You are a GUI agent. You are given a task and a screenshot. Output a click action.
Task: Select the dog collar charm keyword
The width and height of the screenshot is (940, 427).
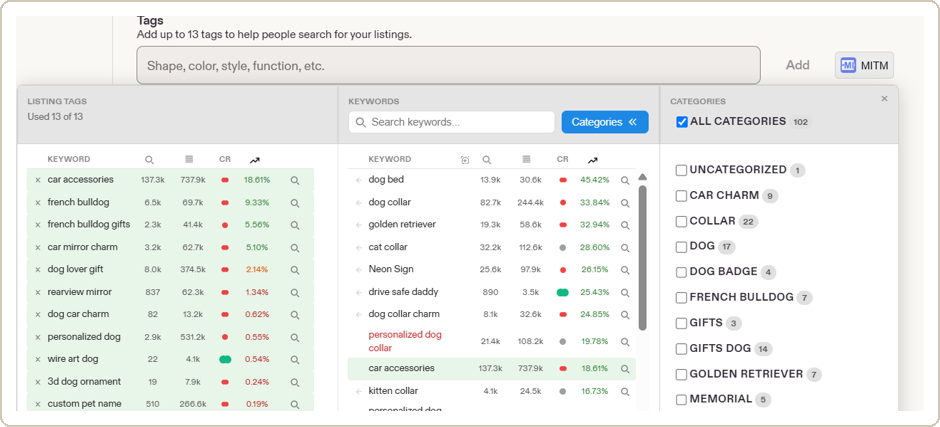[x=404, y=314]
